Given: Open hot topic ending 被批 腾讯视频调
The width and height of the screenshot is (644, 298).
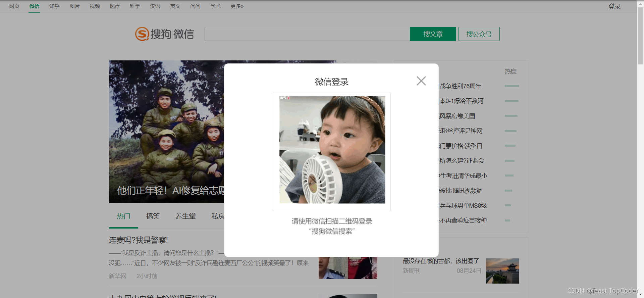Looking at the screenshot, I should pyautogui.click(x=461, y=191).
